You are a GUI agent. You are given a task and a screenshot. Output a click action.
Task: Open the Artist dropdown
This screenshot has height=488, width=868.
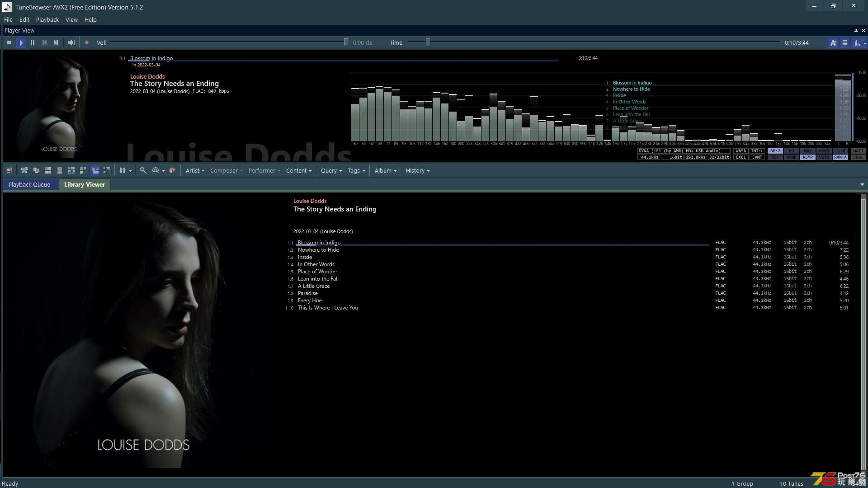point(195,170)
